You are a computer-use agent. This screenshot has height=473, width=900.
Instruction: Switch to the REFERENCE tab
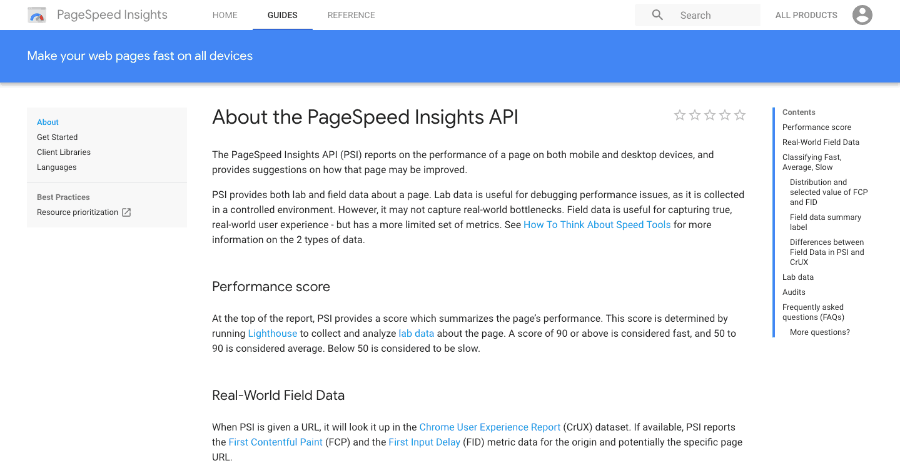(x=351, y=15)
